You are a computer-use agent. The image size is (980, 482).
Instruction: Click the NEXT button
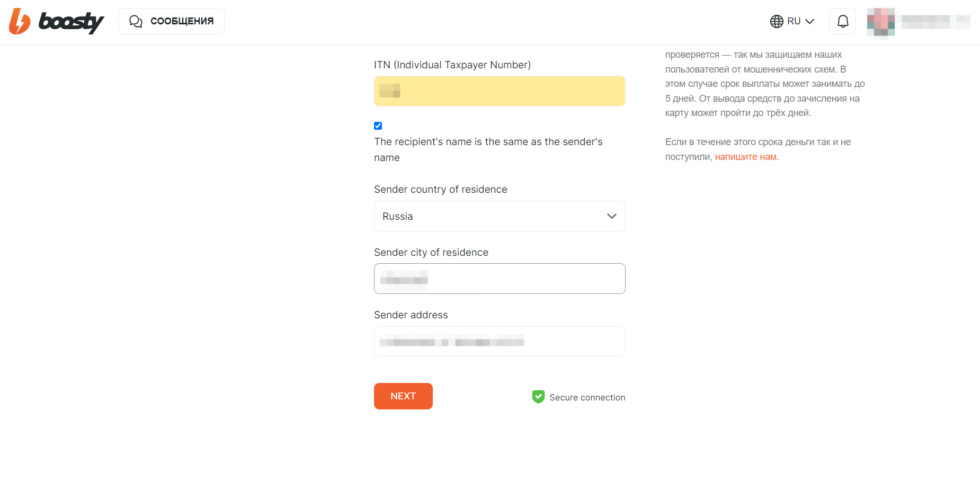(403, 396)
